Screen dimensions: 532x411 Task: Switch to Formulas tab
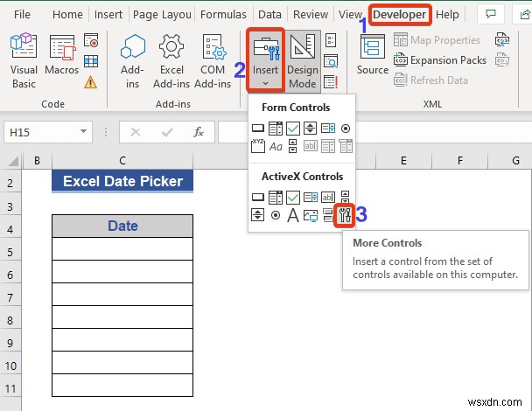tap(223, 15)
